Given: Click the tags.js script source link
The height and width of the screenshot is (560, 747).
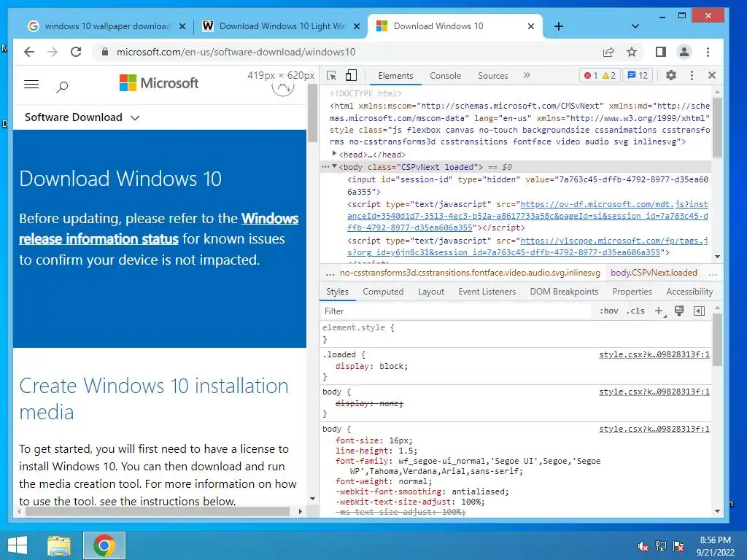Looking at the screenshot, I should (527, 246).
